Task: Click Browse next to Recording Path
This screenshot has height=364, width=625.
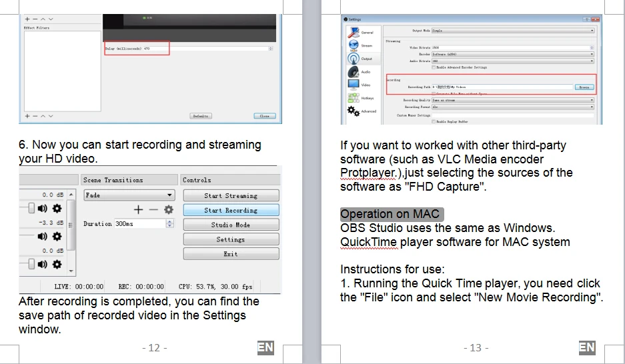Action: coord(584,87)
